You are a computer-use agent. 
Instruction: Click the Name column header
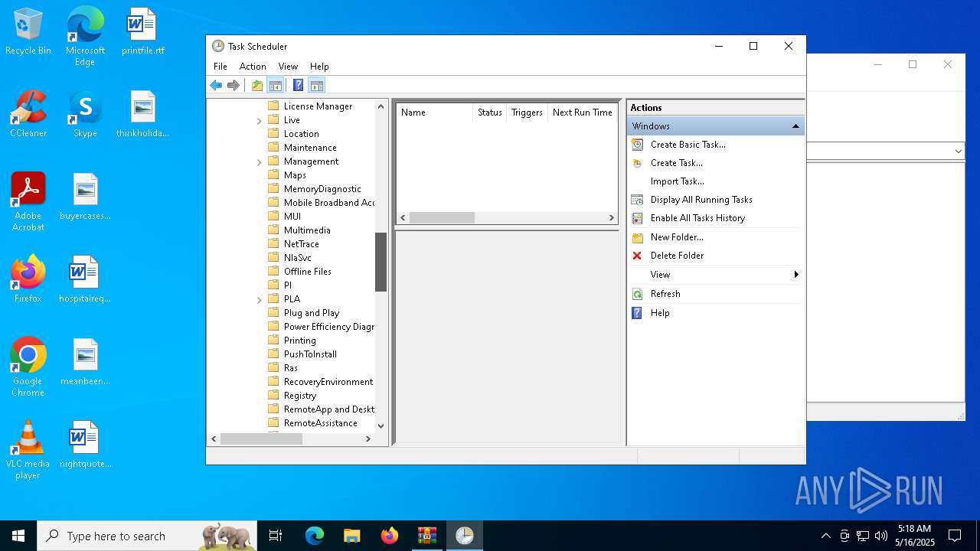point(434,112)
